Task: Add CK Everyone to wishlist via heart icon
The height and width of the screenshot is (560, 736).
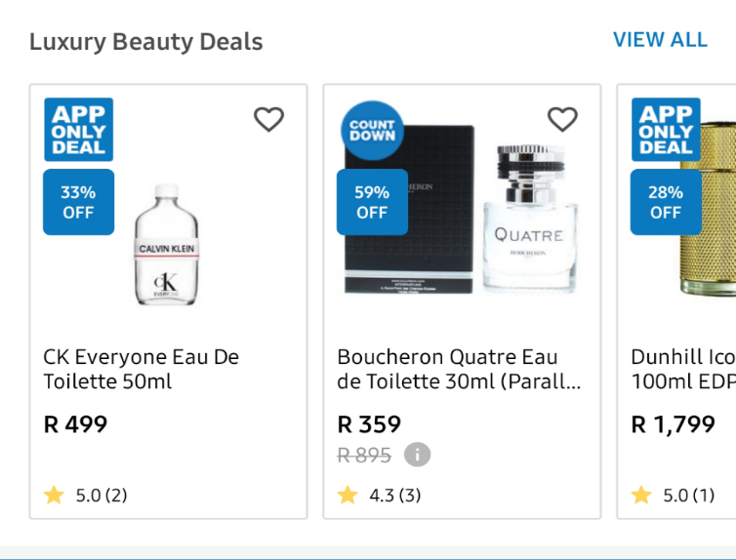Action: pyautogui.click(x=269, y=119)
